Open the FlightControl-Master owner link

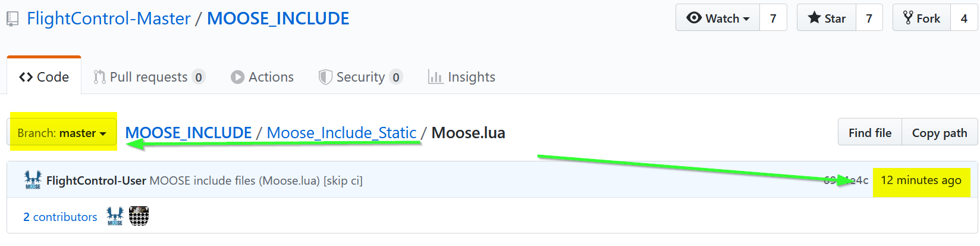[109, 18]
